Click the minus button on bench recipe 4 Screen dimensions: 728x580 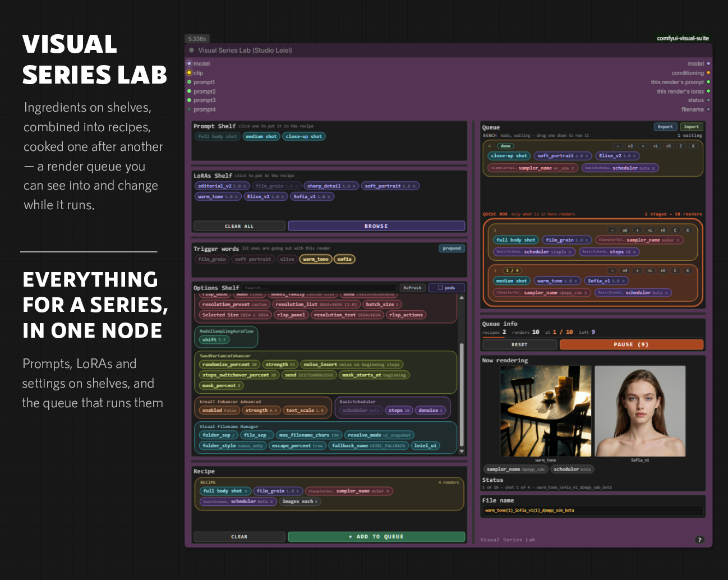coord(618,146)
